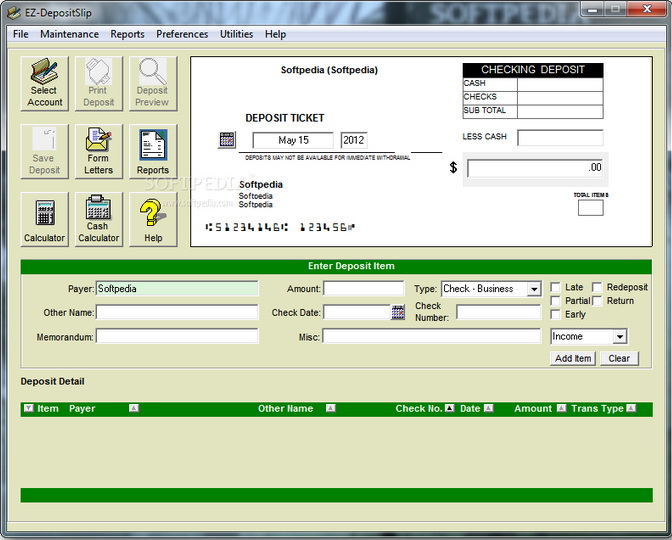Focus the Other Name field

click(x=177, y=312)
